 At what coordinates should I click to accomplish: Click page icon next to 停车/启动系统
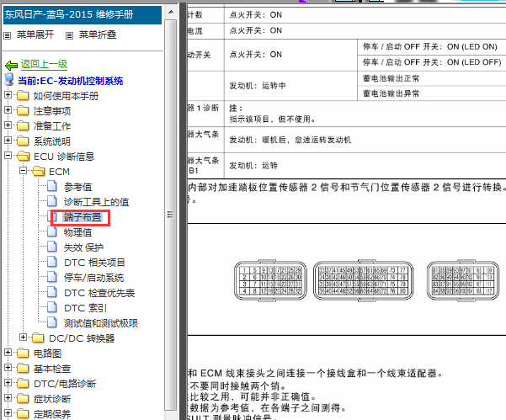52,277
